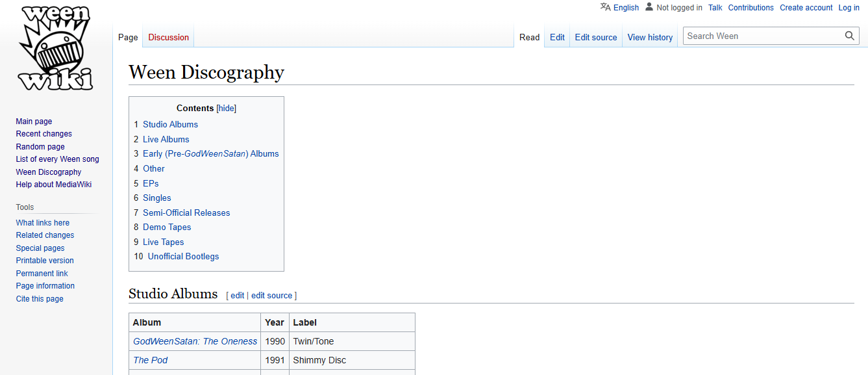Open Ween Discography sidebar link
868x375 pixels.
point(49,172)
